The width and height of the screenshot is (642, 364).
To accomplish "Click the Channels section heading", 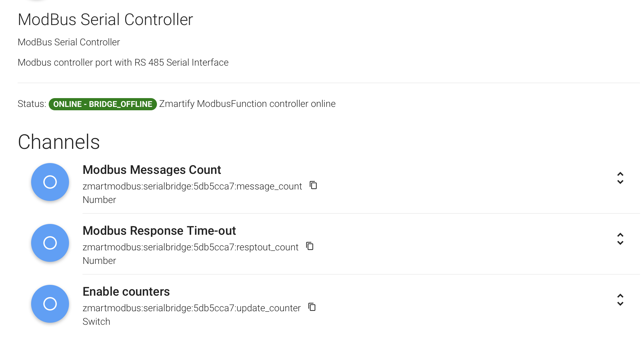I will pyautogui.click(x=59, y=142).
